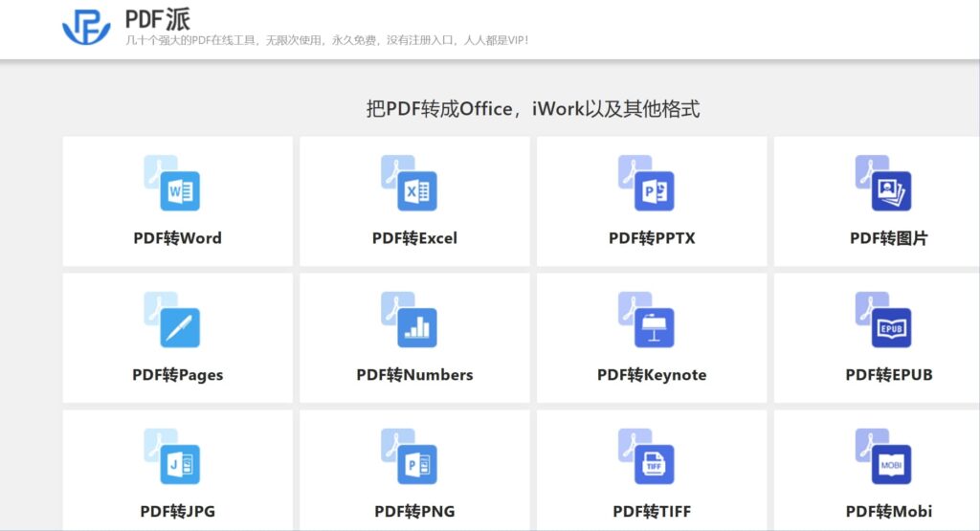
Task: Click the tagline starting 几十个强大的PDF在线工具
Action: pyautogui.click(x=327, y=40)
